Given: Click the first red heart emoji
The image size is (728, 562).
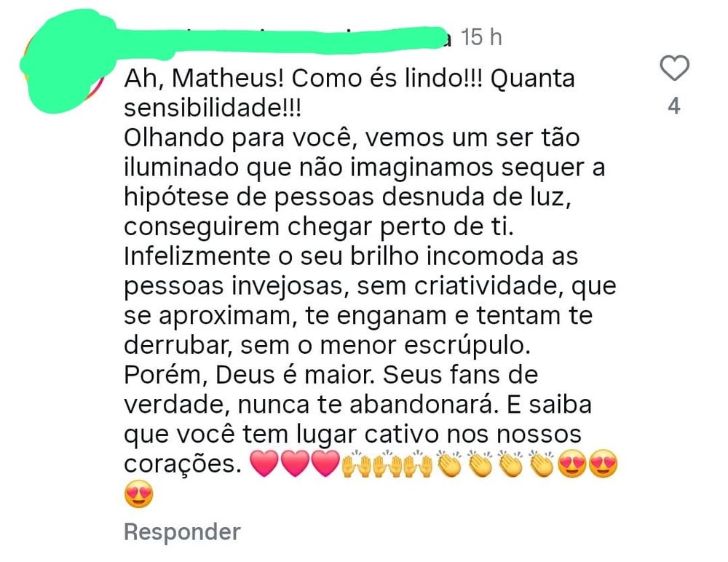Looking at the screenshot, I should click(264, 464).
